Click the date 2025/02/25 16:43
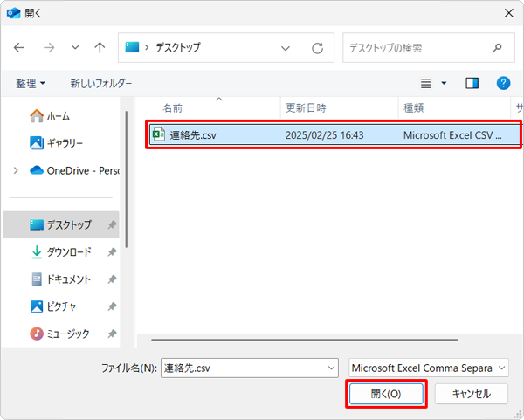Screen dimensions: 524x420 pos(324,135)
